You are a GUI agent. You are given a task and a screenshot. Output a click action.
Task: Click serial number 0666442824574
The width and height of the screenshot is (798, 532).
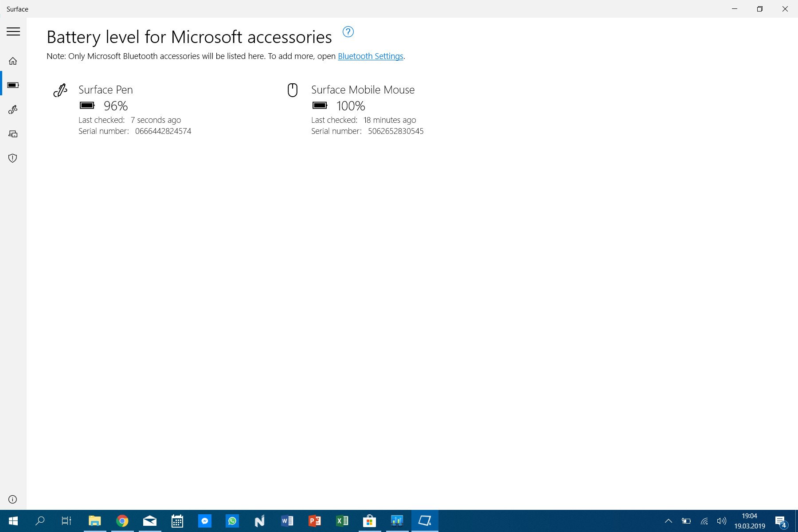163,131
